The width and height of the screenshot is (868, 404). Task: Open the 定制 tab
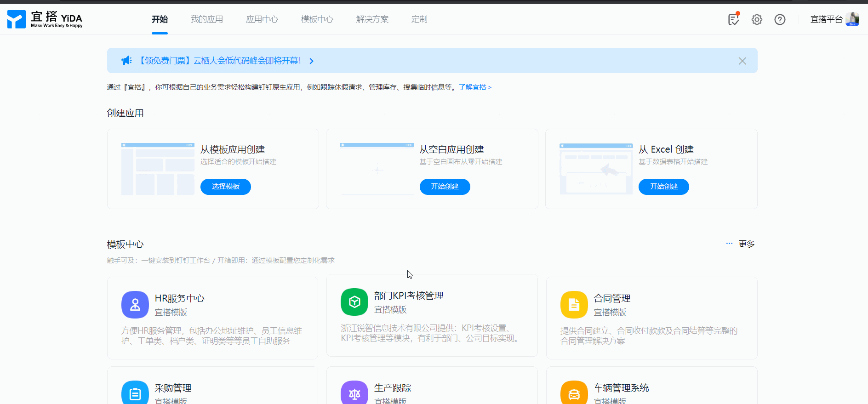419,19
